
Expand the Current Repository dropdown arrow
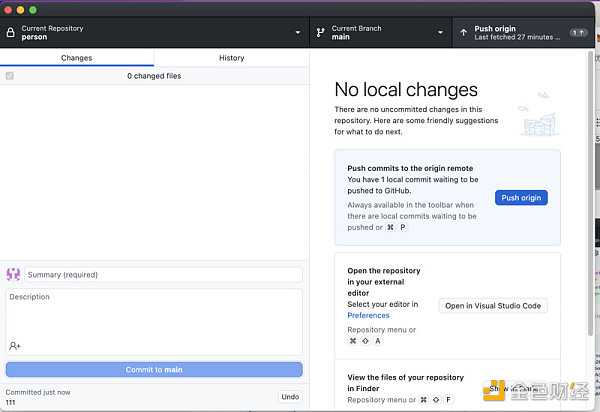(297, 33)
